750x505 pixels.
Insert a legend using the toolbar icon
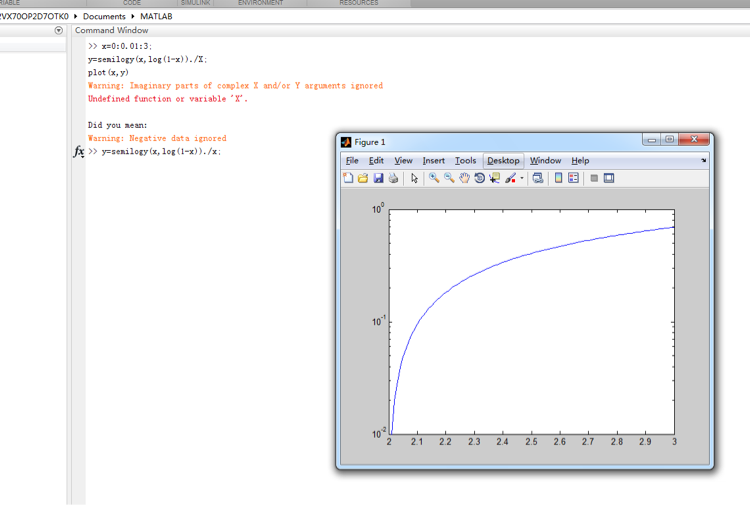coord(573,178)
